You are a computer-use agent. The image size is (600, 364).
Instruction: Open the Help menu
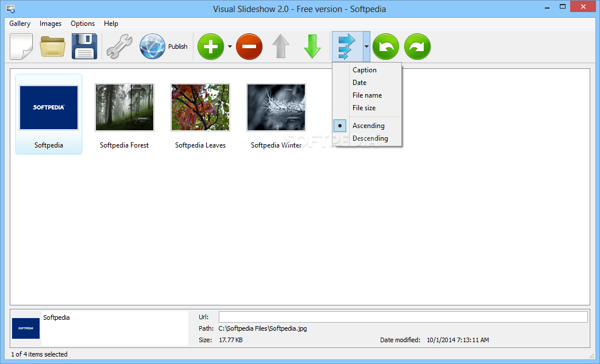pyautogui.click(x=111, y=24)
